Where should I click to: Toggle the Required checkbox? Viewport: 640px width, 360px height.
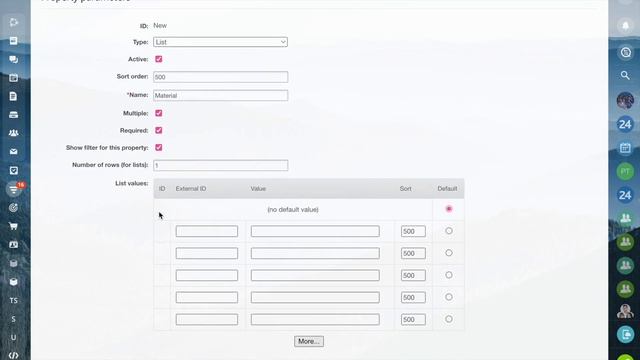(159, 130)
